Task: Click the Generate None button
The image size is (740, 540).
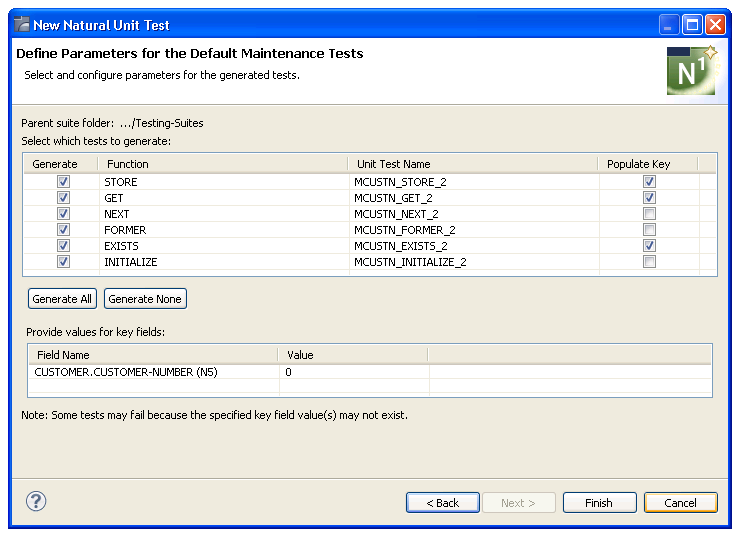Action: (x=145, y=299)
